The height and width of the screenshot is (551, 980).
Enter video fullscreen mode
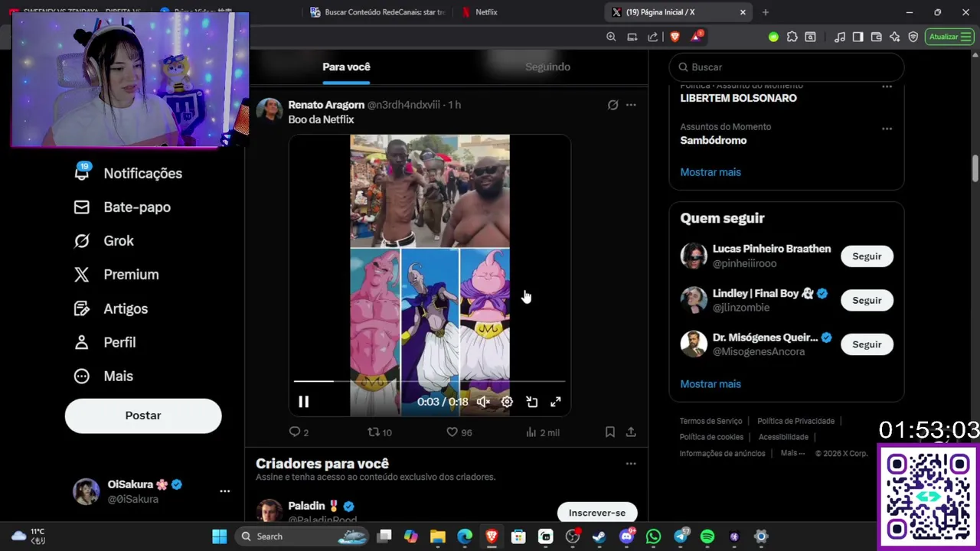556,402
